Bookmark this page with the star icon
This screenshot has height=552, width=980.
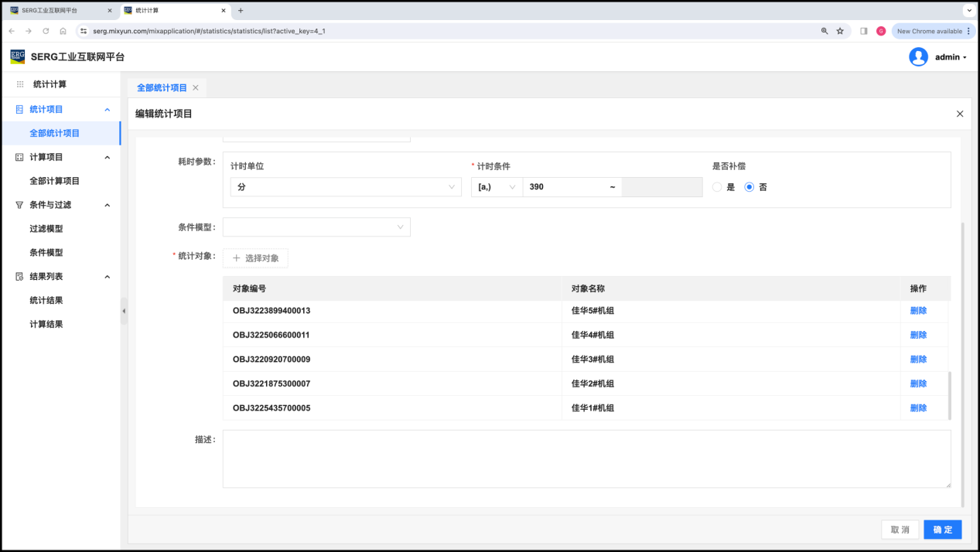coord(840,31)
